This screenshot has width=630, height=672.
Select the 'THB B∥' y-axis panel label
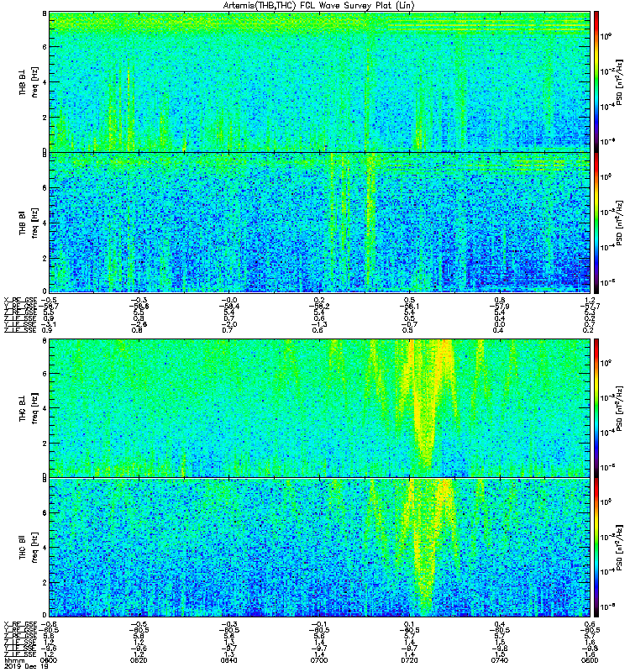click(x=23, y=223)
